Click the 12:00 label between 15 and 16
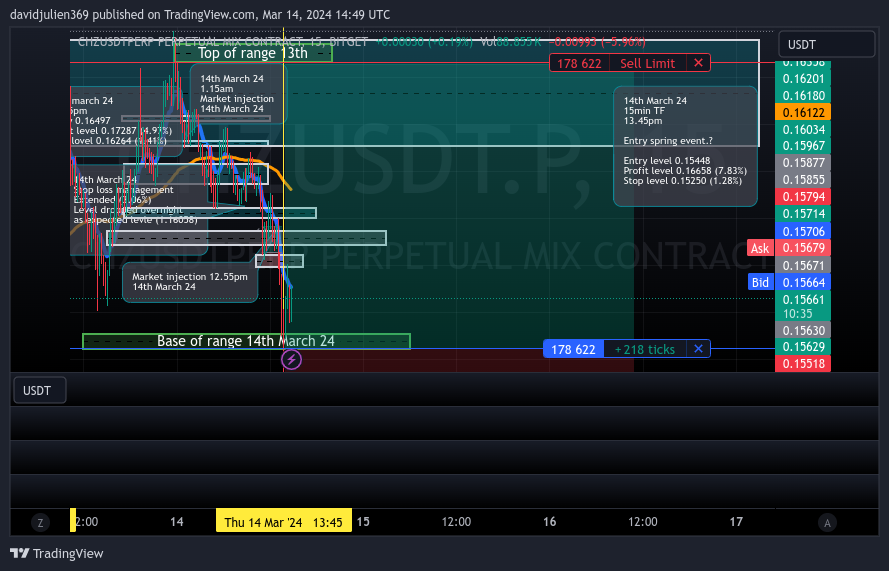The width and height of the screenshot is (889, 571). tap(456, 522)
